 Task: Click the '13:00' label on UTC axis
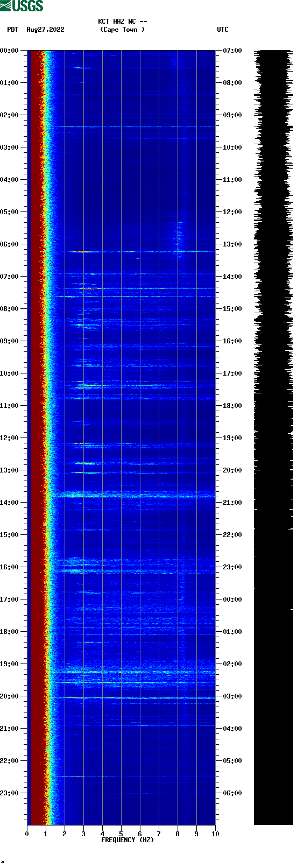(232, 244)
